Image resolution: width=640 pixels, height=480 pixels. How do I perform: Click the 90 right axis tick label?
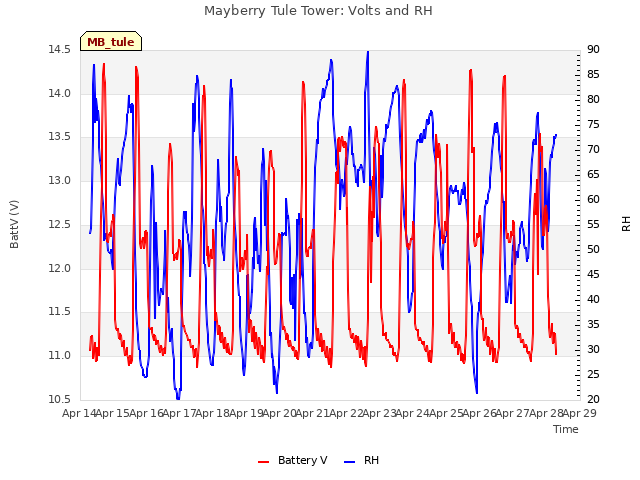click(593, 50)
